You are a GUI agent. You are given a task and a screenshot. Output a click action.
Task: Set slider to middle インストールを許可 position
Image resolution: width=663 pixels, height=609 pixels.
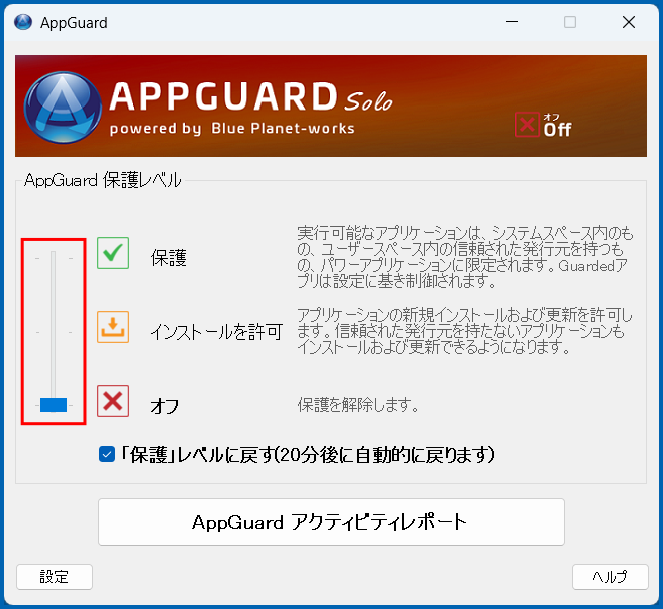(53, 330)
